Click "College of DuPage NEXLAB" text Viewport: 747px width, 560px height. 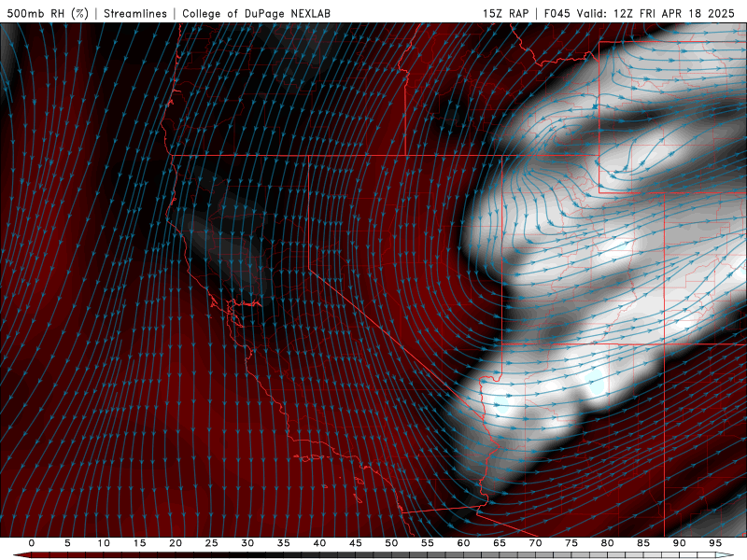[256, 13]
